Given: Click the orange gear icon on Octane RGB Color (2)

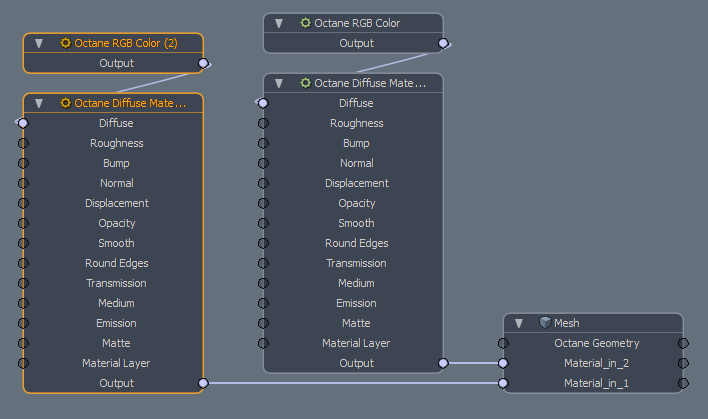Looking at the screenshot, I should (x=65, y=43).
